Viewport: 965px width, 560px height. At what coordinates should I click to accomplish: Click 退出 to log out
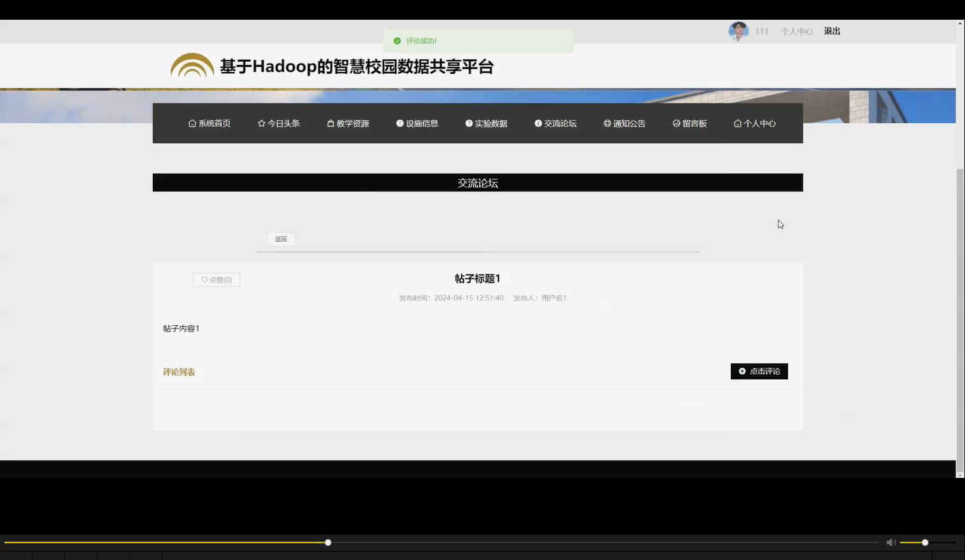(831, 31)
